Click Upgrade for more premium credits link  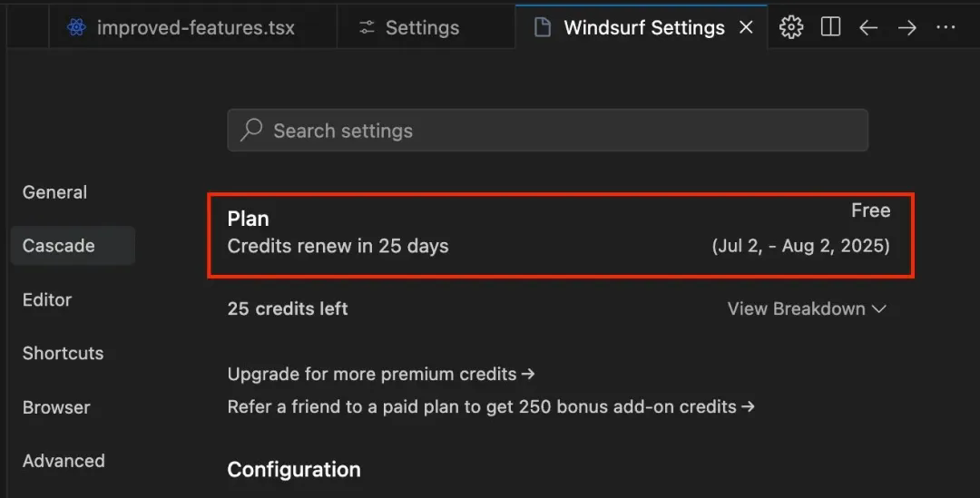tap(381, 374)
